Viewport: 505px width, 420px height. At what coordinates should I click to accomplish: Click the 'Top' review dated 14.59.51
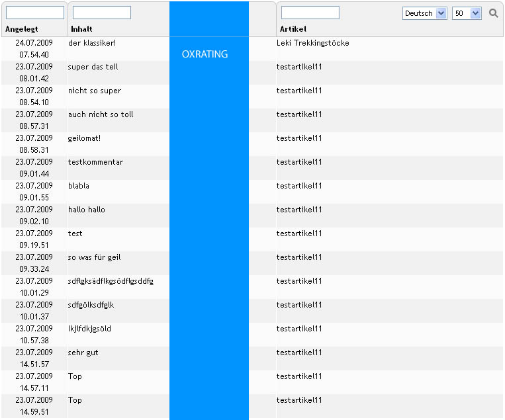point(75,400)
